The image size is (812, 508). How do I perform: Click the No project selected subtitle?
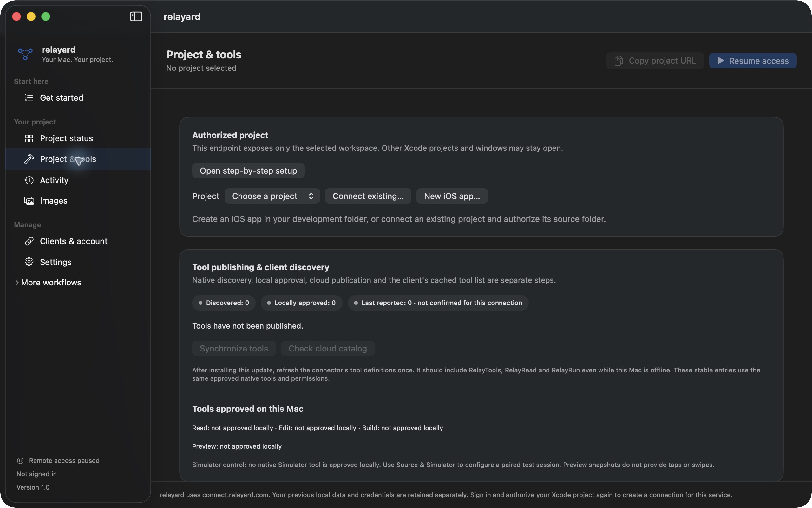(x=201, y=68)
